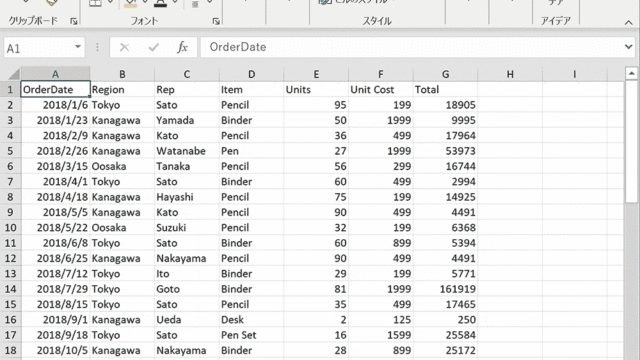Click the Select All corner triangle
The image size is (640, 360).
(13, 74)
